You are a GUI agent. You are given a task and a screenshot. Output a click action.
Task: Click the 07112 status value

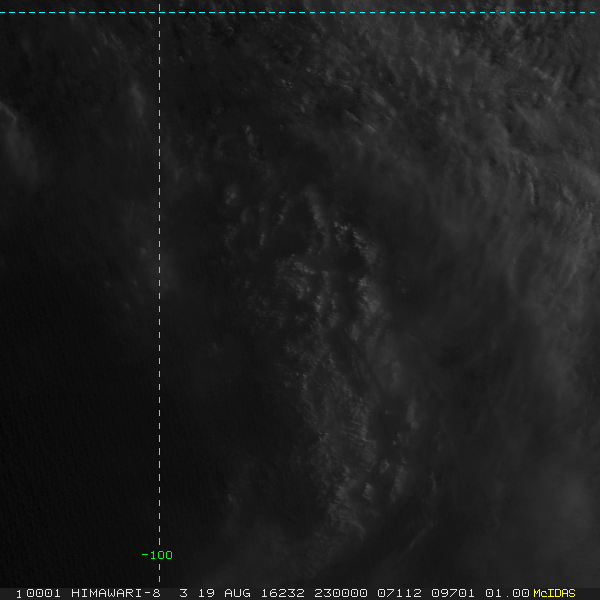pyautogui.click(x=399, y=593)
